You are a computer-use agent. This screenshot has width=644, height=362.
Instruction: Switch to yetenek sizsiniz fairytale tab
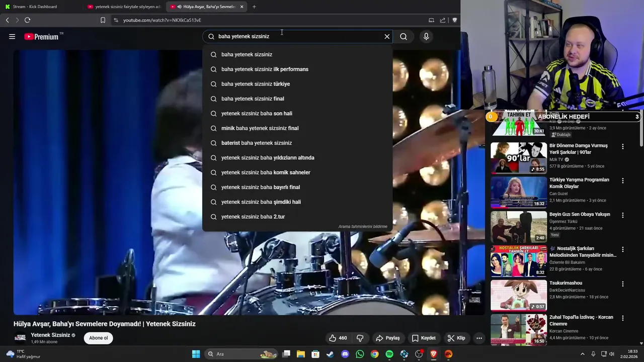pyautogui.click(x=123, y=7)
